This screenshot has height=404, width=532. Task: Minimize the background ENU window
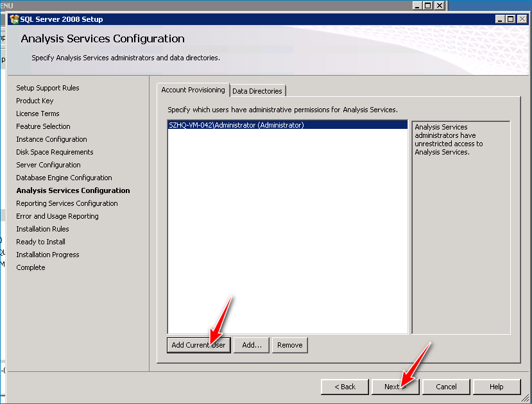pos(417,5)
